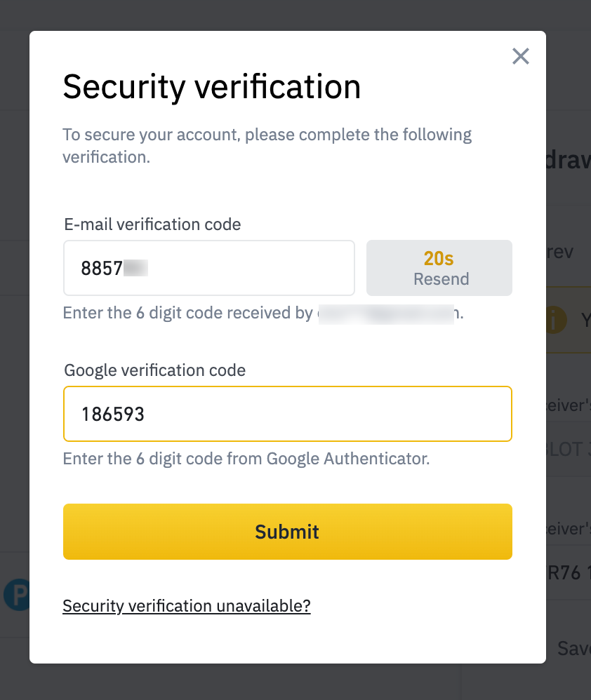Screen dimensions: 591x700
Task: Click the 20s countdown timer
Action: tap(439, 259)
